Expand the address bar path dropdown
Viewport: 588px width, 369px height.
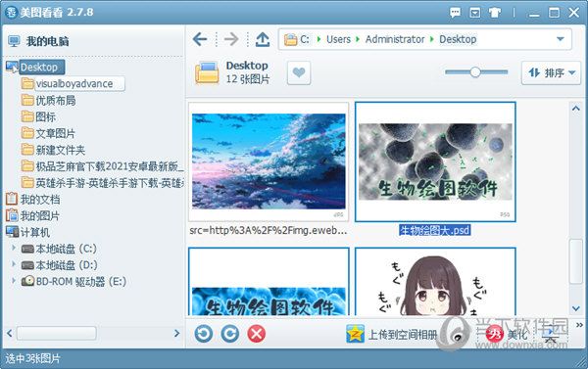click(561, 39)
